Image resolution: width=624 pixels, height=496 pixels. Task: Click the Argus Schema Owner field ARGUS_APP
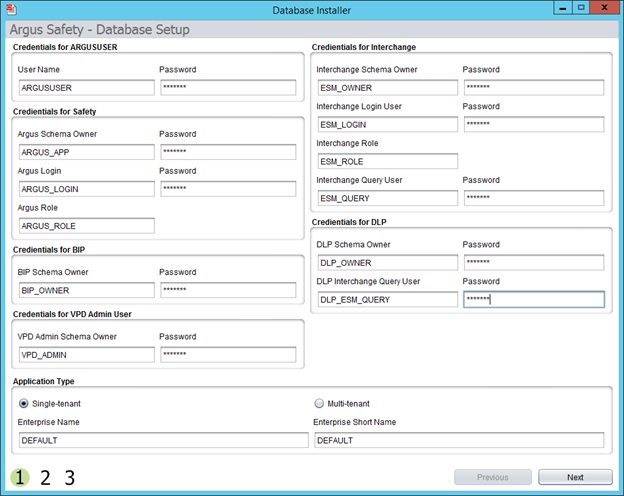(x=87, y=152)
